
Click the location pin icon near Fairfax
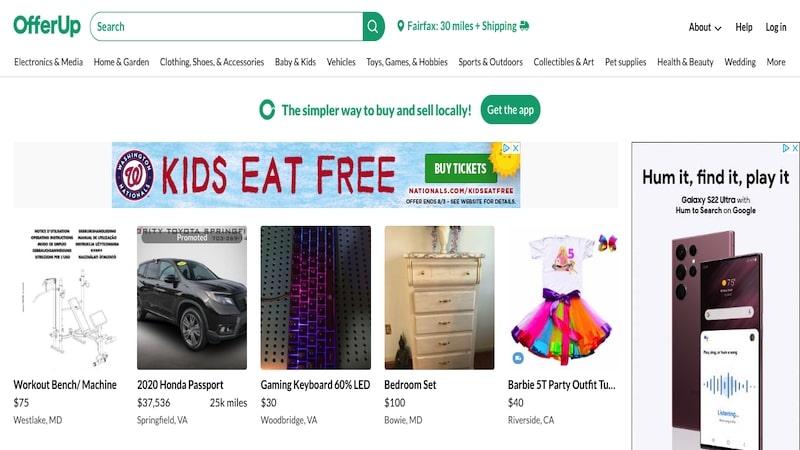pyautogui.click(x=401, y=26)
